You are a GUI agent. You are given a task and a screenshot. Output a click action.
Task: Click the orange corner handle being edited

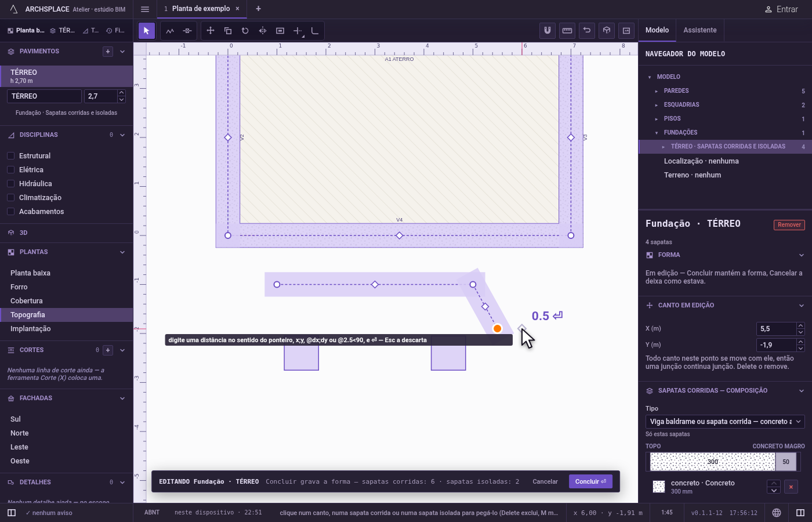pos(497,329)
